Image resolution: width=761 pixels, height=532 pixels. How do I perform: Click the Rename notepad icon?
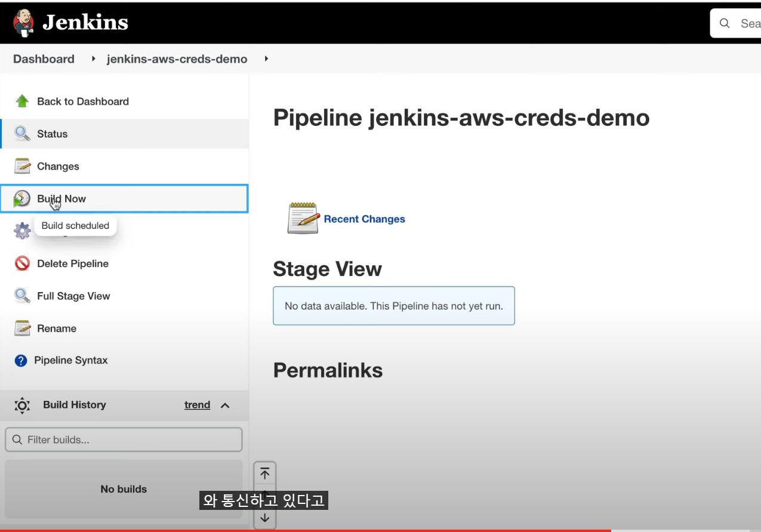(22, 328)
